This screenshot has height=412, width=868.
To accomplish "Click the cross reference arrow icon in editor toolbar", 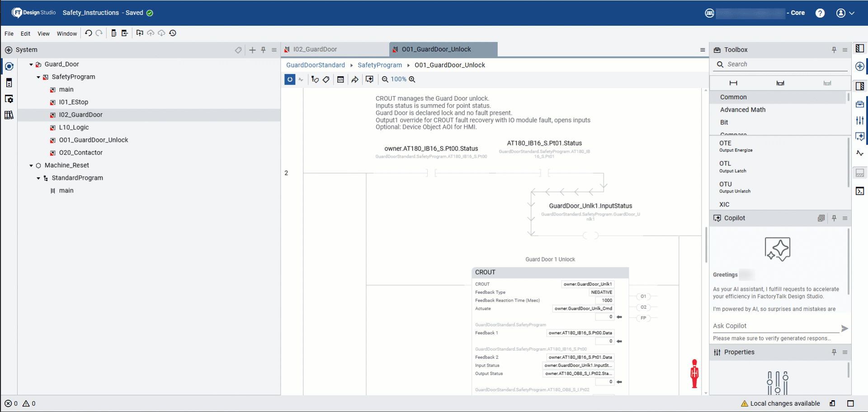I will point(355,79).
